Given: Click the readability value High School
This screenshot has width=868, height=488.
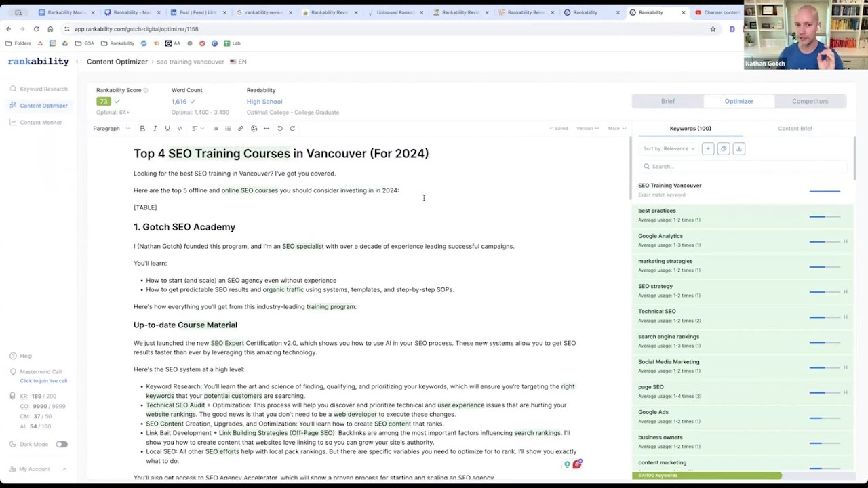Looking at the screenshot, I should point(264,102).
